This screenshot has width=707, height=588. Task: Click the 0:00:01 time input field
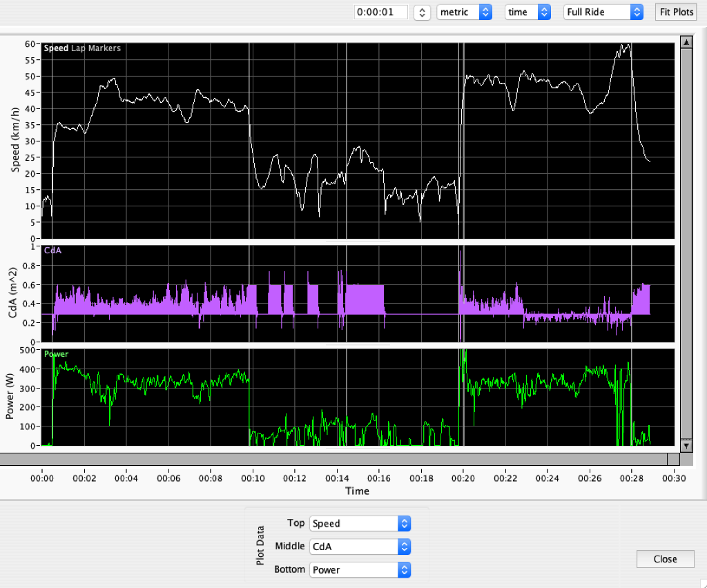[x=380, y=12]
